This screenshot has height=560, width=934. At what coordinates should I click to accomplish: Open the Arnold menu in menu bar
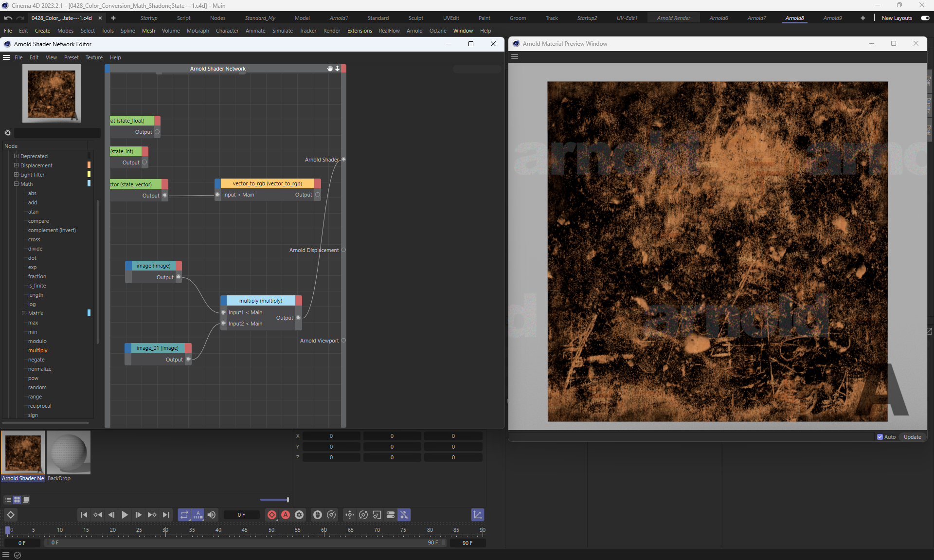click(414, 31)
